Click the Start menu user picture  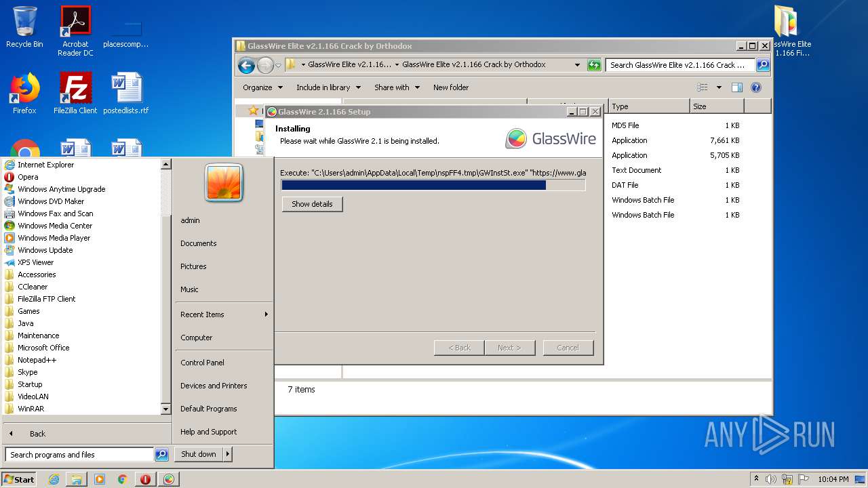(223, 182)
